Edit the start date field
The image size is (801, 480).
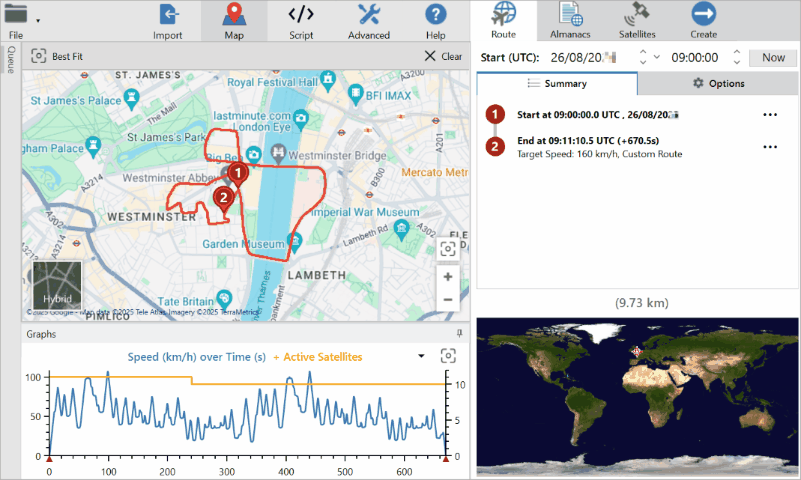(x=583, y=57)
